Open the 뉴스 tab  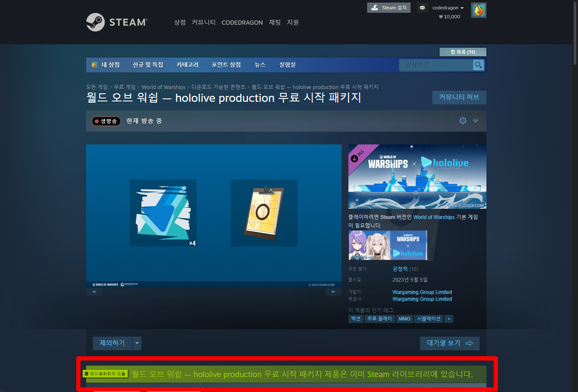point(260,65)
